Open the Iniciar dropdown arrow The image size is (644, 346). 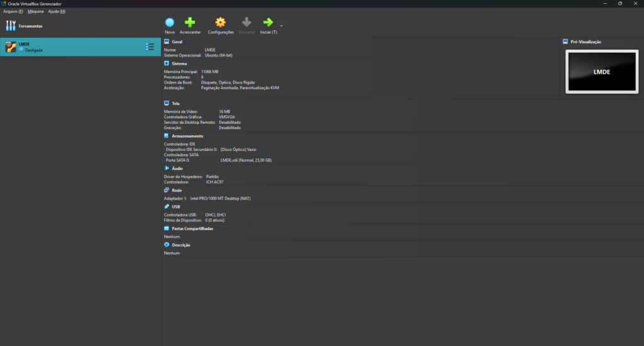281,26
